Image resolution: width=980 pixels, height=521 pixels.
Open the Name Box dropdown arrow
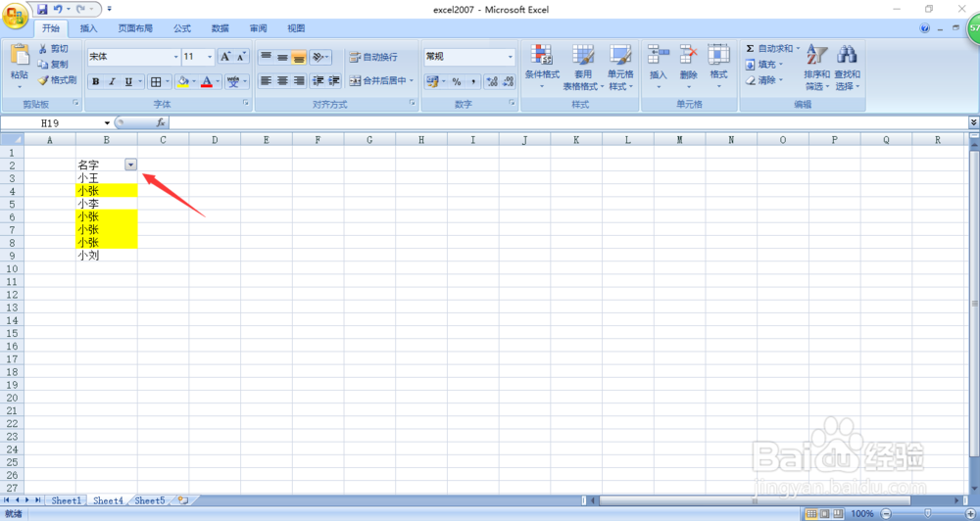pos(107,123)
